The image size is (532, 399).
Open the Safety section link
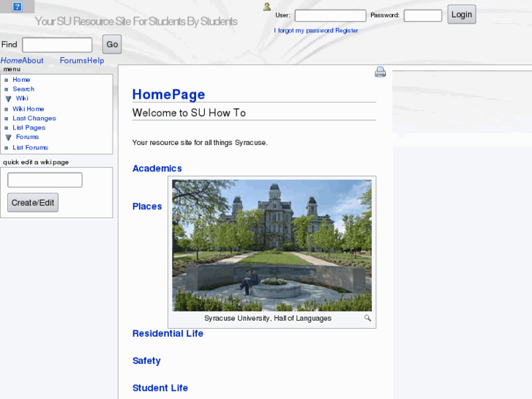coord(146,361)
